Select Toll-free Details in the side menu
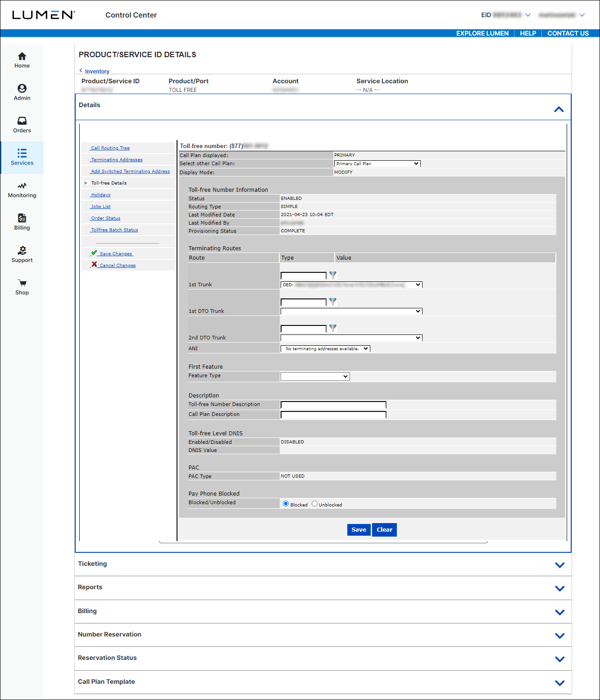Viewport: 600px width, 700px height. [x=109, y=183]
